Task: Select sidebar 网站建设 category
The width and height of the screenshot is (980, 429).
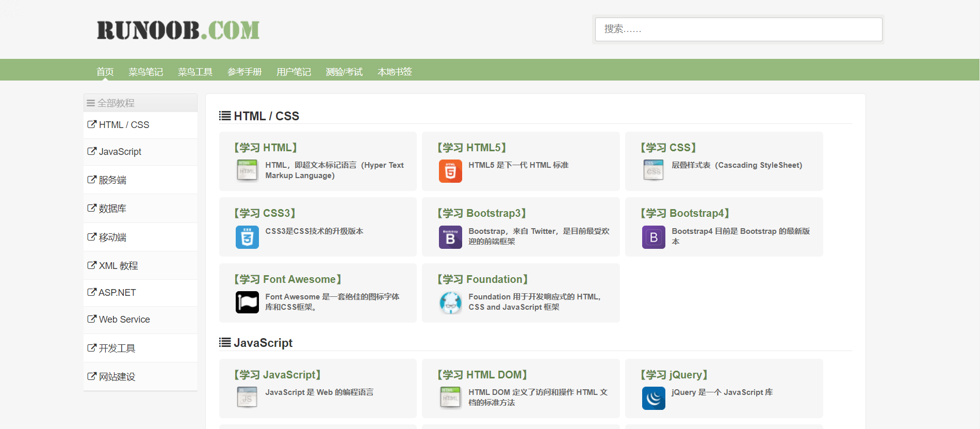Action: click(140, 376)
